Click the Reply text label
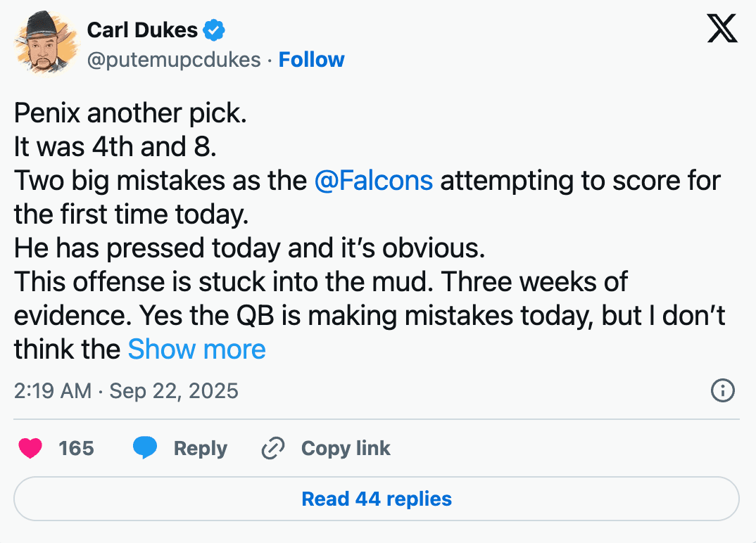The height and width of the screenshot is (543, 756). pyautogui.click(x=201, y=449)
